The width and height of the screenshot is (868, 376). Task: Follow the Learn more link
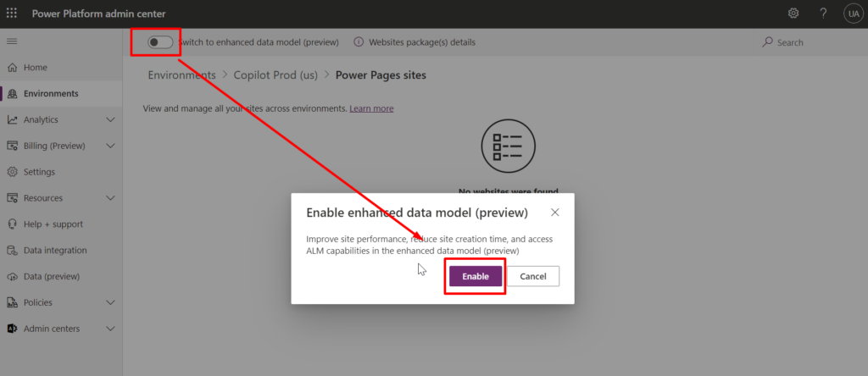point(371,108)
